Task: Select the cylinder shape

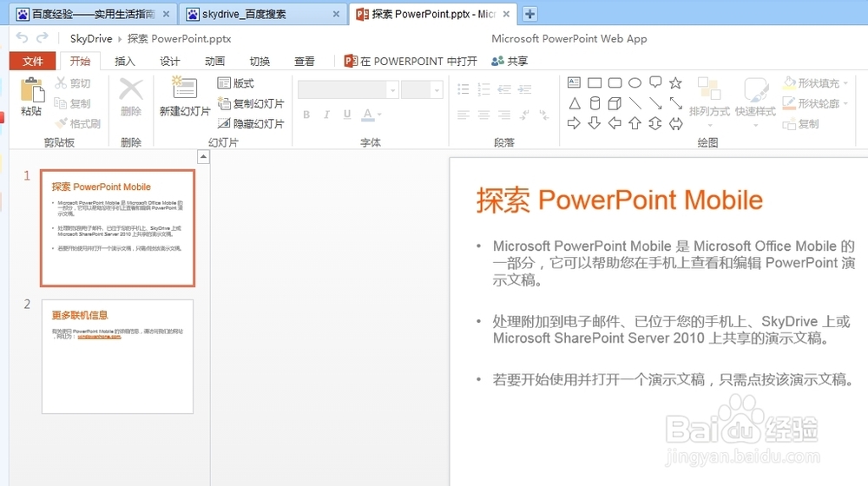Action: [595, 103]
